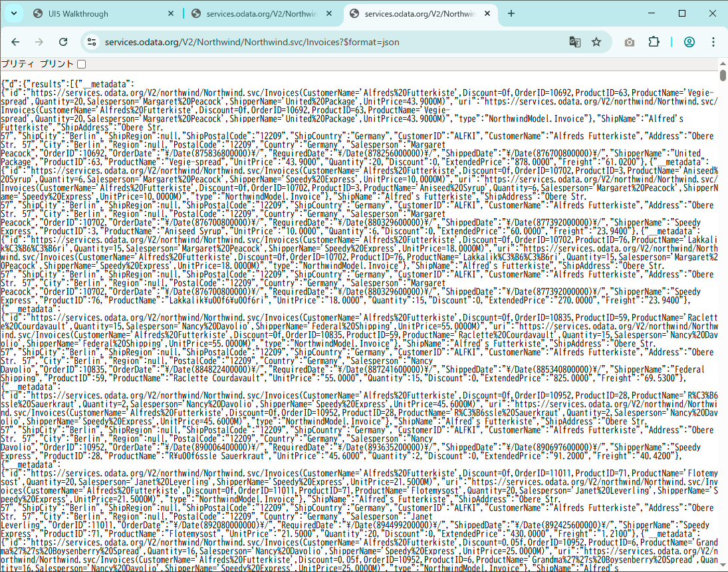Open the site settings icon in address bar
Viewport: 728px width, 572px height.
tap(89, 41)
